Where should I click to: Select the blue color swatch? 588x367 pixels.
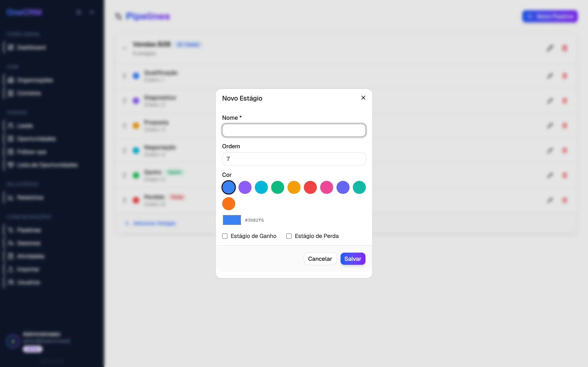click(x=229, y=187)
